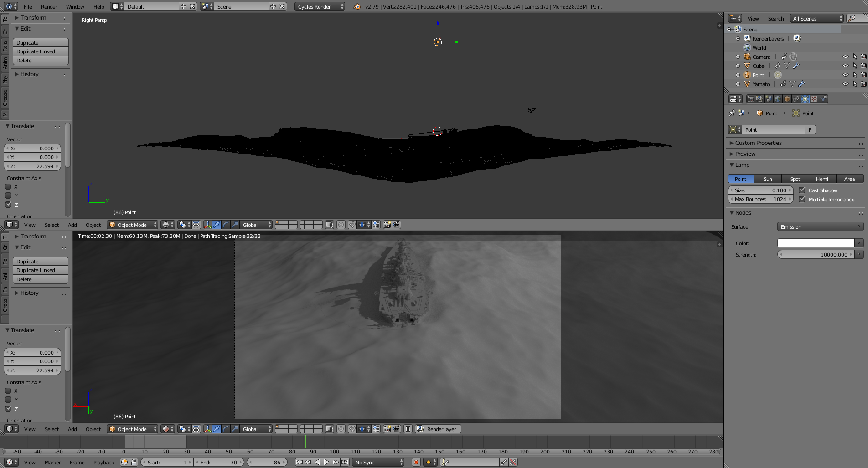Toggle Cast Shadow checkbox
868x468 pixels.
802,190
